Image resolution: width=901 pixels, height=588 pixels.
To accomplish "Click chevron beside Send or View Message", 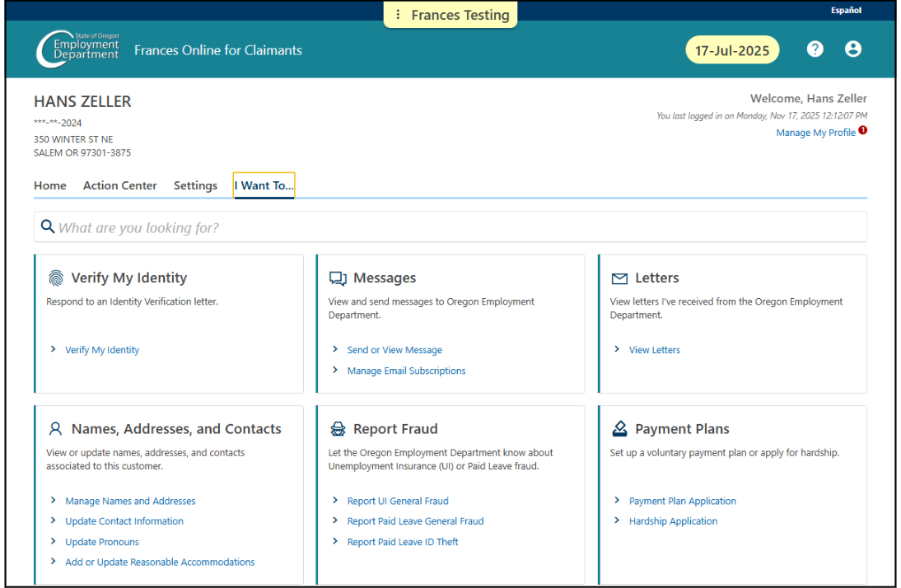I will (335, 349).
